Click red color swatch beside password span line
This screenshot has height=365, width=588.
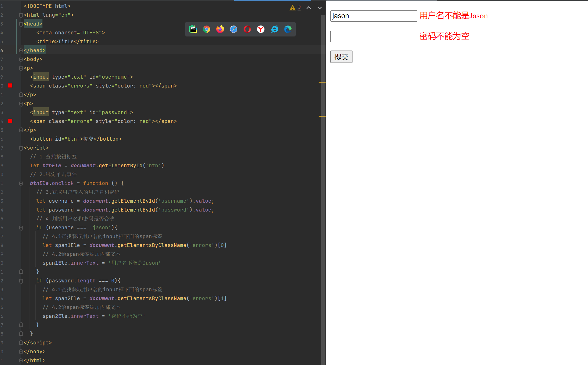(x=10, y=121)
